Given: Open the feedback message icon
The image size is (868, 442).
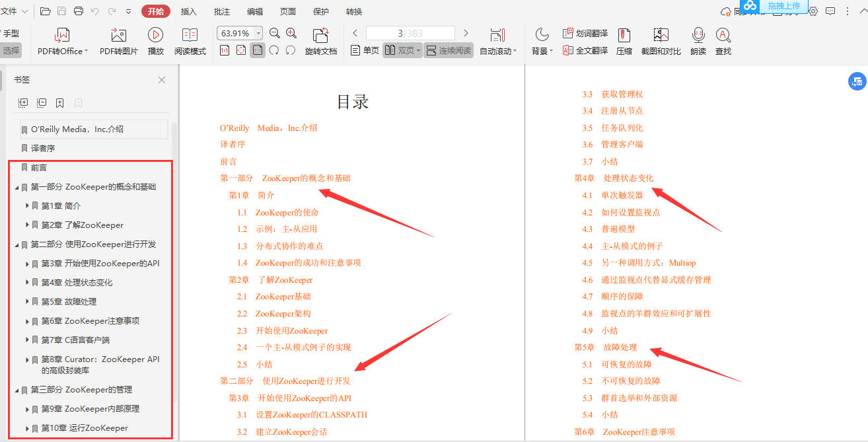Looking at the screenshot, I should pyautogui.click(x=830, y=11).
